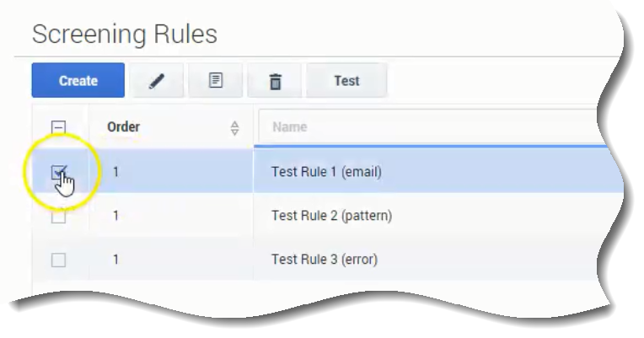Viewport: 644px width, 338px height.
Task: Open Test Rule 2 (pattern) entry
Action: (331, 216)
